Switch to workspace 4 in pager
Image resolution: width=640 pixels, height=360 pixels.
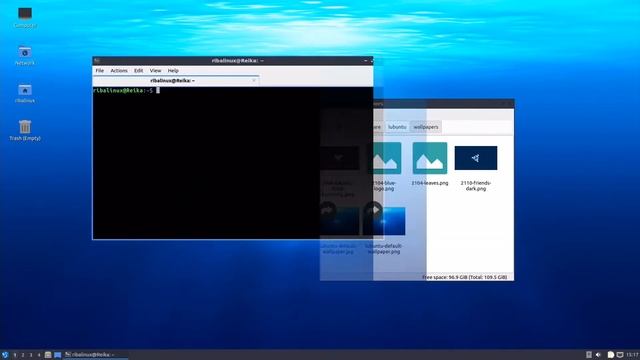(x=39, y=355)
